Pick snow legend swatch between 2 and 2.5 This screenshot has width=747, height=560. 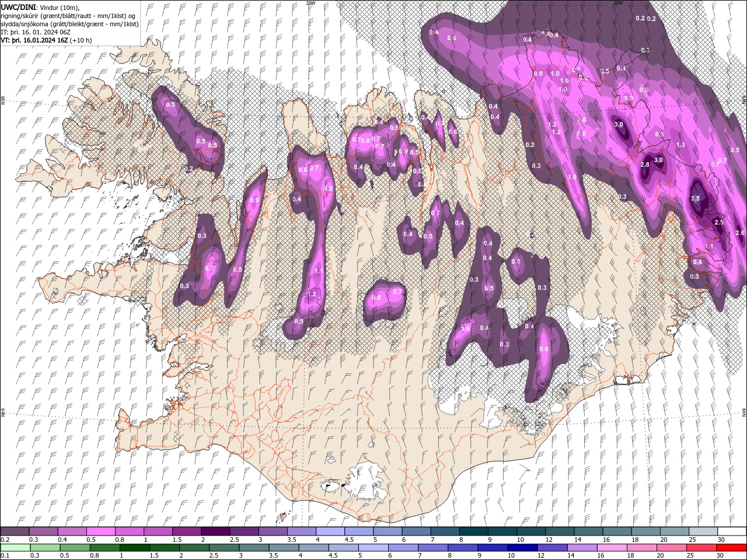(215, 531)
